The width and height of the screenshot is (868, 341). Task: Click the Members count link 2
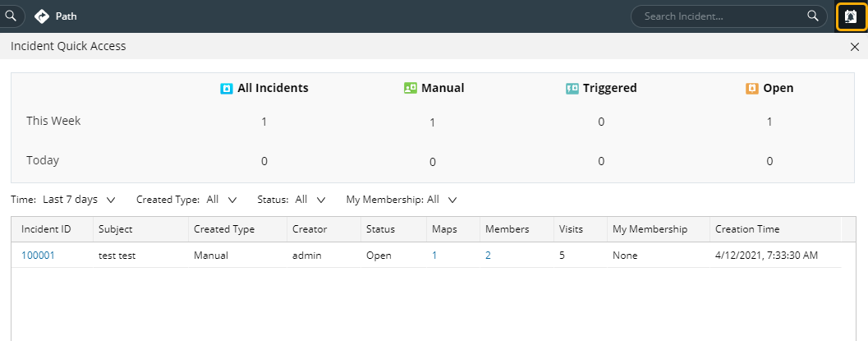489,256
